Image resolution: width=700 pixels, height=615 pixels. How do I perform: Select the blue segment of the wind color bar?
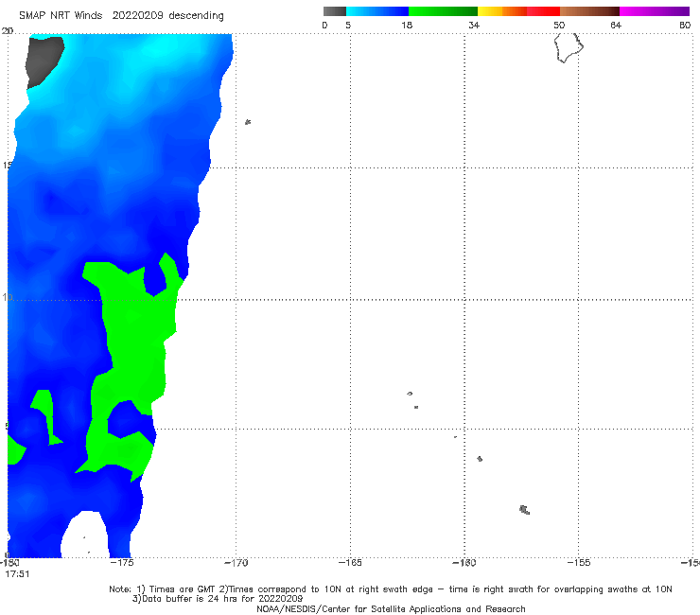point(377,11)
